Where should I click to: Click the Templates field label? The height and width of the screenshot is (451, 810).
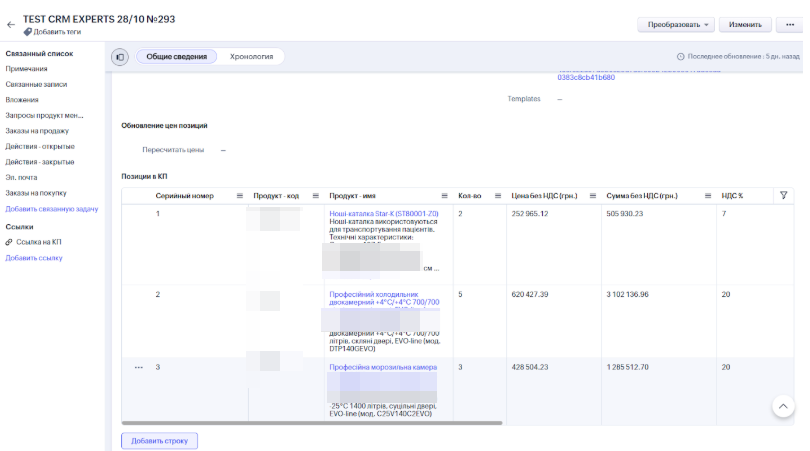pos(524,99)
